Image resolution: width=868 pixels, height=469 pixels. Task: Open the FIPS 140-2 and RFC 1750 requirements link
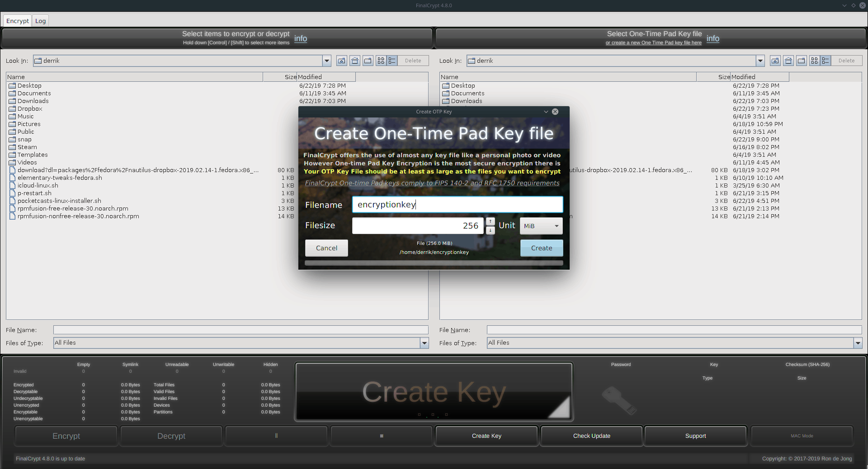[432, 183]
